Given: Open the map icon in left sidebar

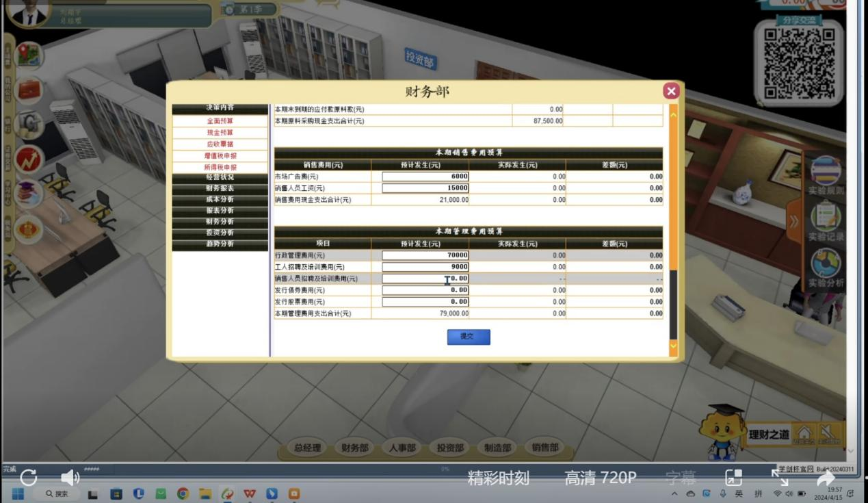Looking at the screenshot, I should click(29, 55).
